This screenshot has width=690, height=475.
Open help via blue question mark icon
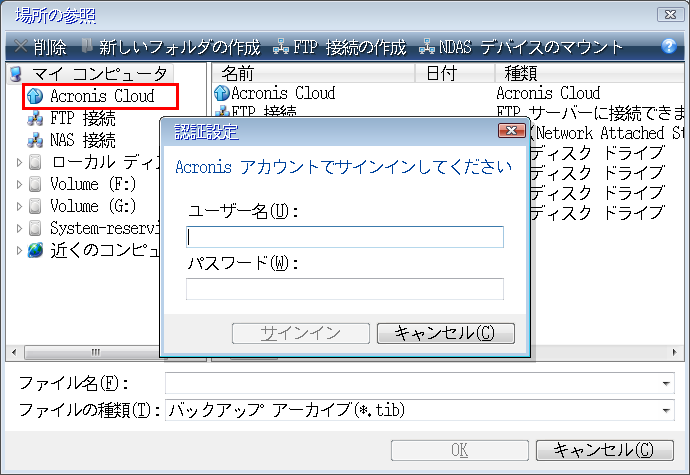pyautogui.click(x=668, y=46)
